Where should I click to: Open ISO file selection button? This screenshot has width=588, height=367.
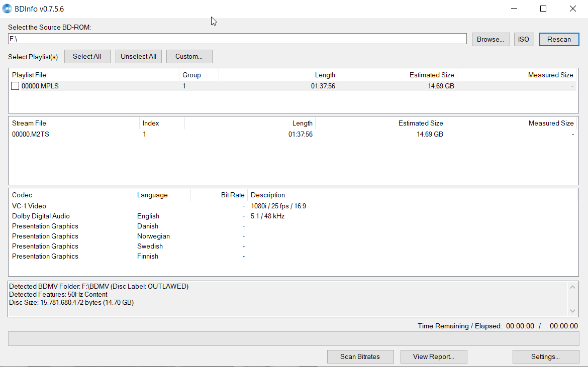tap(524, 39)
